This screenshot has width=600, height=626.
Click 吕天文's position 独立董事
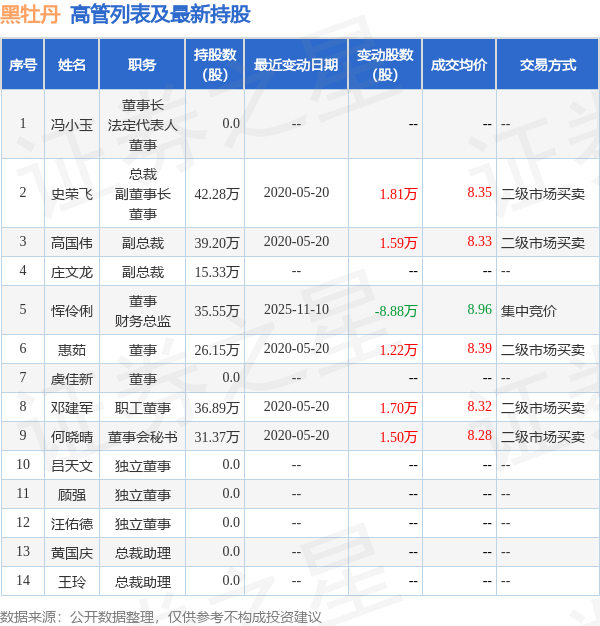(143, 466)
